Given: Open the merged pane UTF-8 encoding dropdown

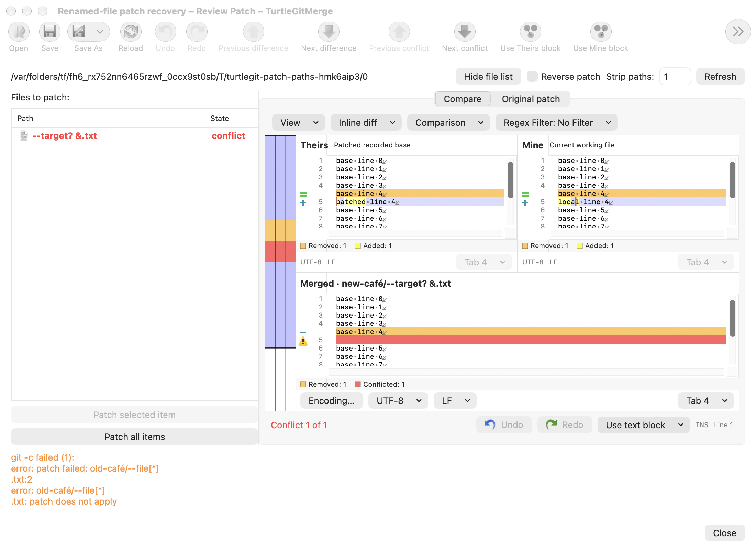Looking at the screenshot, I should pyautogui.click(x=398, y=401).
